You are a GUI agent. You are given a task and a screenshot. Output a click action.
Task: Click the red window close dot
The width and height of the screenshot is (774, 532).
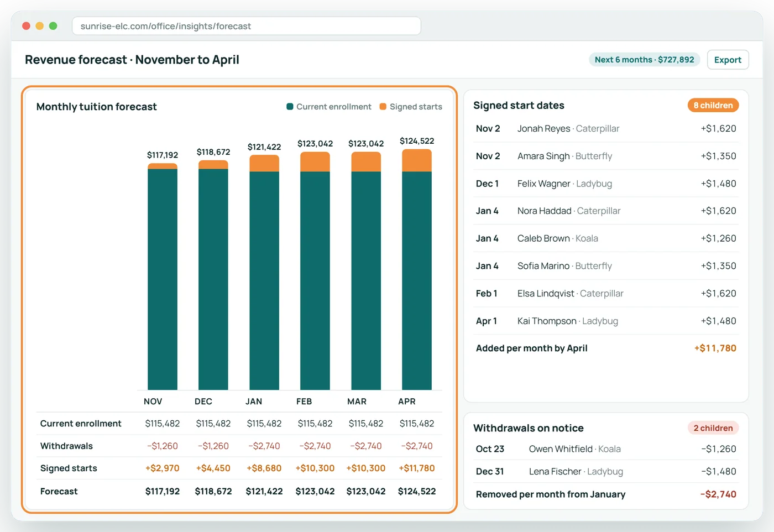(26, 26)
